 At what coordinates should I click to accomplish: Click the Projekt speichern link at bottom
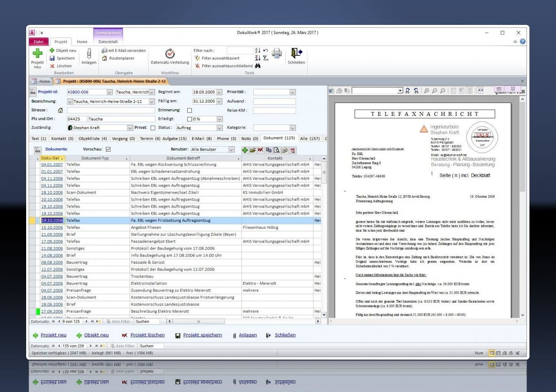pyautogui.click(x=203, y=335)
